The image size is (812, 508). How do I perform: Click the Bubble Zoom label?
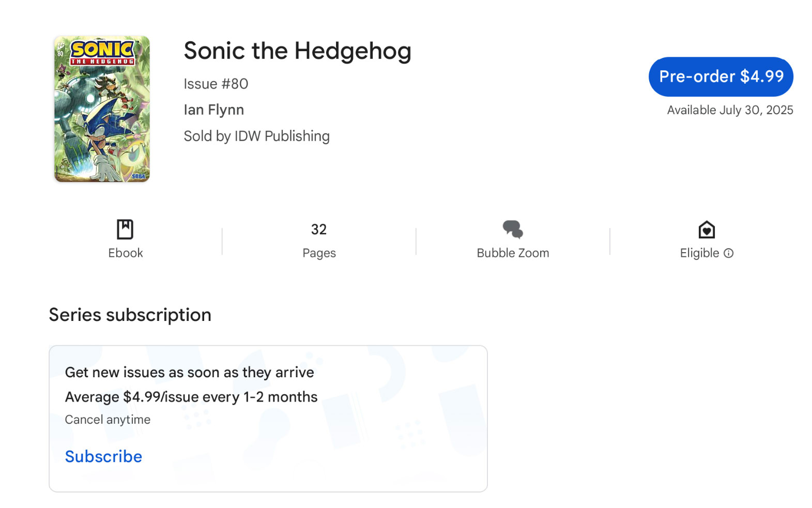[513, 253]
